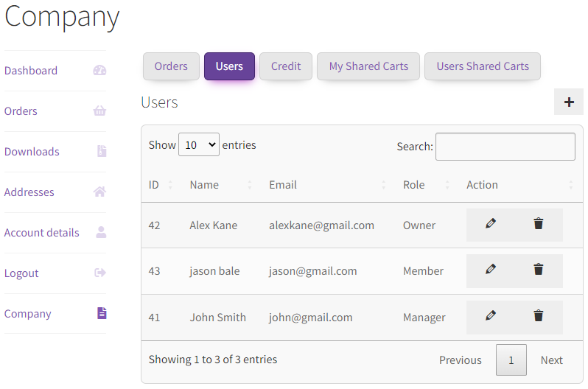Click the Logout arrow icon in sidebar
The height and width of the screenshot is (389, 588).
[100, 273]
